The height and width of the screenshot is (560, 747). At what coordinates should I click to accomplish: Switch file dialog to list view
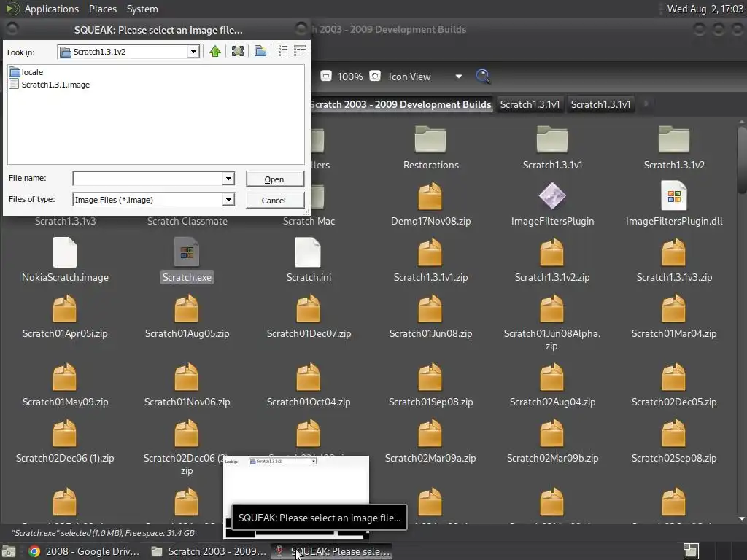(283, 51)
